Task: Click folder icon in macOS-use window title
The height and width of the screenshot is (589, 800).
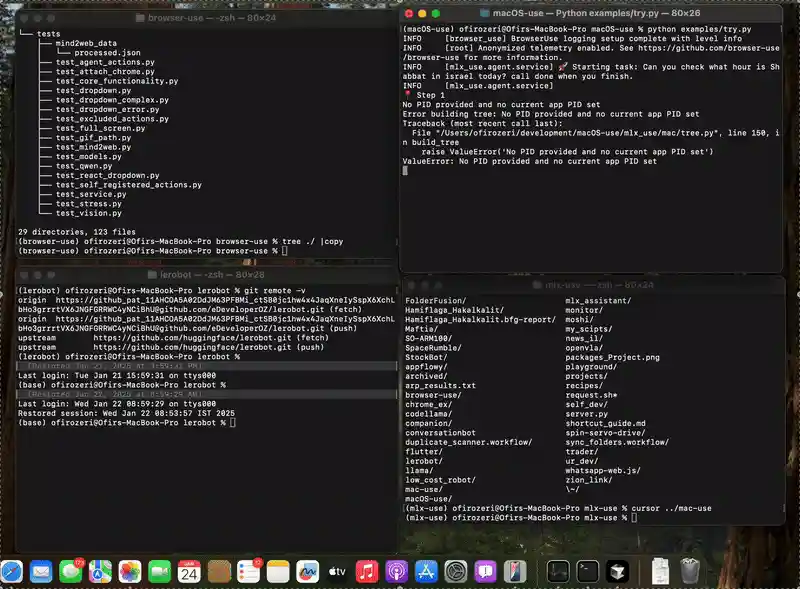Action: 485,13
